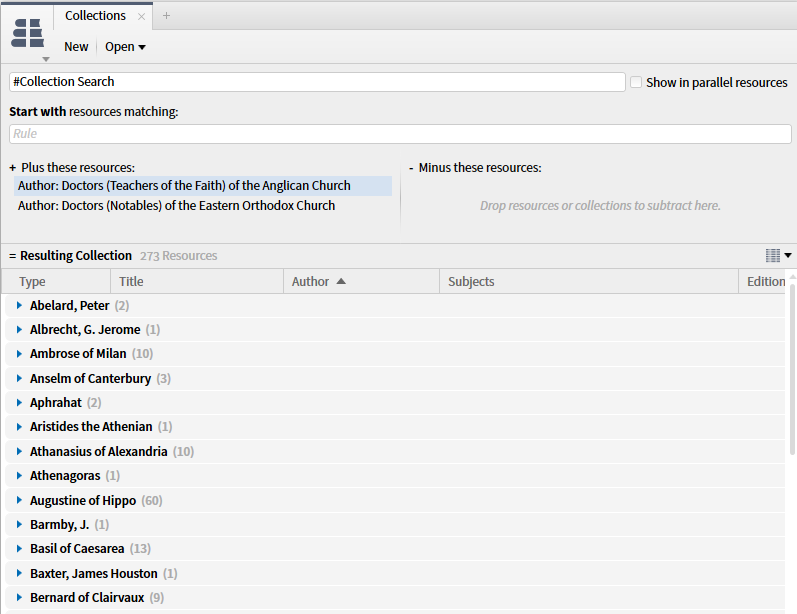Click the New collection button
Screen dimensions: 797x614
tap(76, 47)
